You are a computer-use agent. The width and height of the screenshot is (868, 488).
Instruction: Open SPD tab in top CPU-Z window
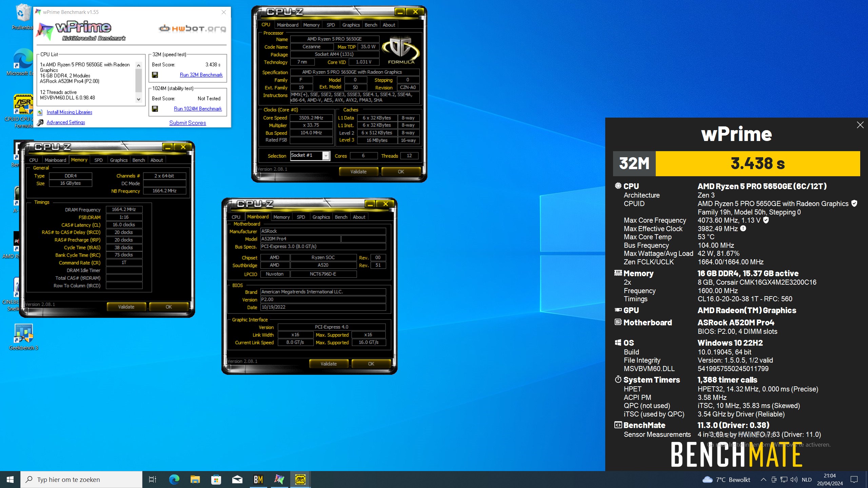pyautogui.click(x=331, y=25)
